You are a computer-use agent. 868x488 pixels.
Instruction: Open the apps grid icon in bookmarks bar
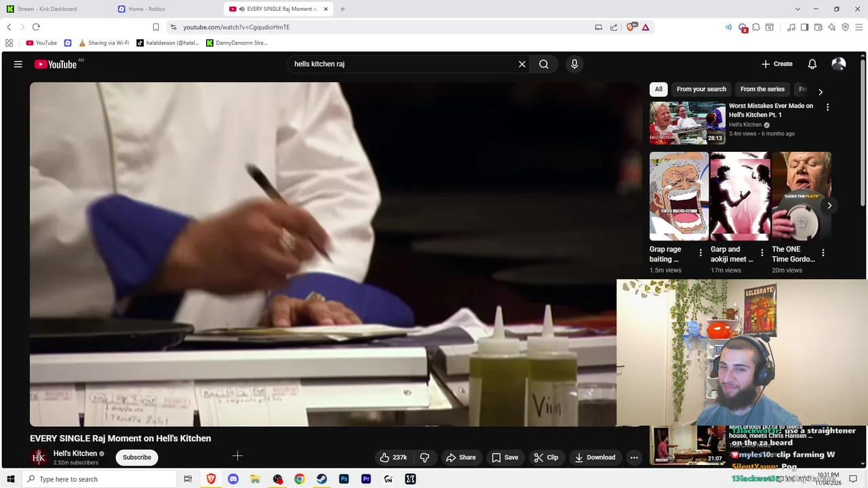click(9, 43)
